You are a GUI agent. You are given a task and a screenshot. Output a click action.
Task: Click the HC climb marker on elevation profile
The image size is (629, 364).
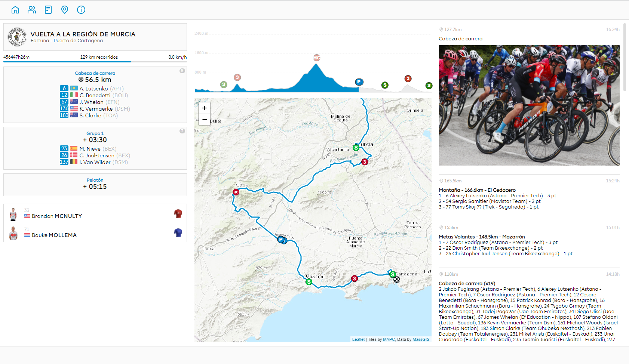[317, 58]
